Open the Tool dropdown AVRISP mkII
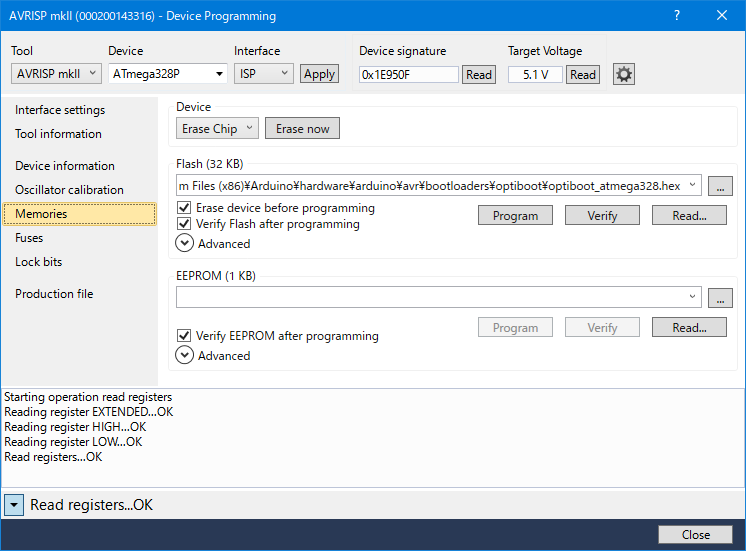This screenshot has height=551, width=746. (x=56, y=74)
